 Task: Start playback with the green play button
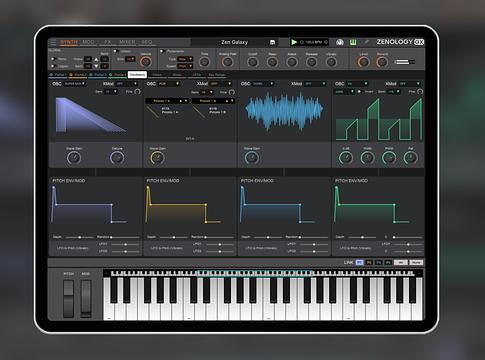click(294, 42)
